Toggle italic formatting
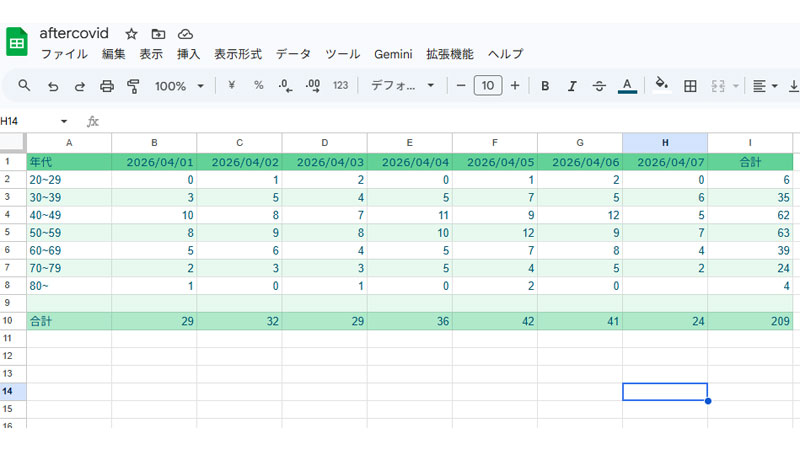Viewport: 800px width, 450px height. coord(572,86)
